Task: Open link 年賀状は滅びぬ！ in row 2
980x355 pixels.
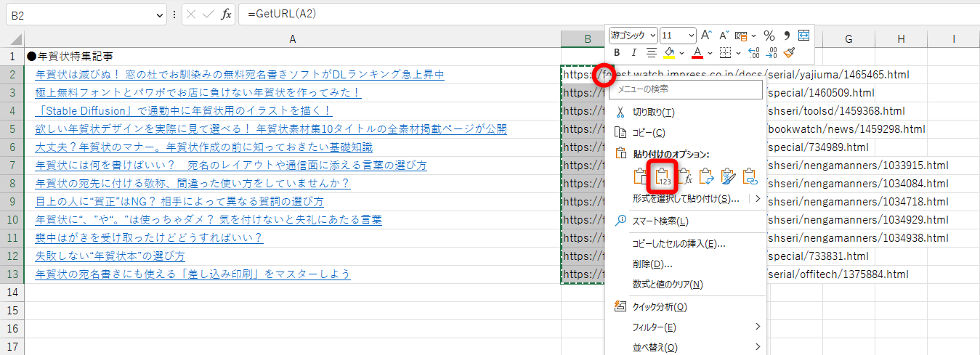Action: 240,75
